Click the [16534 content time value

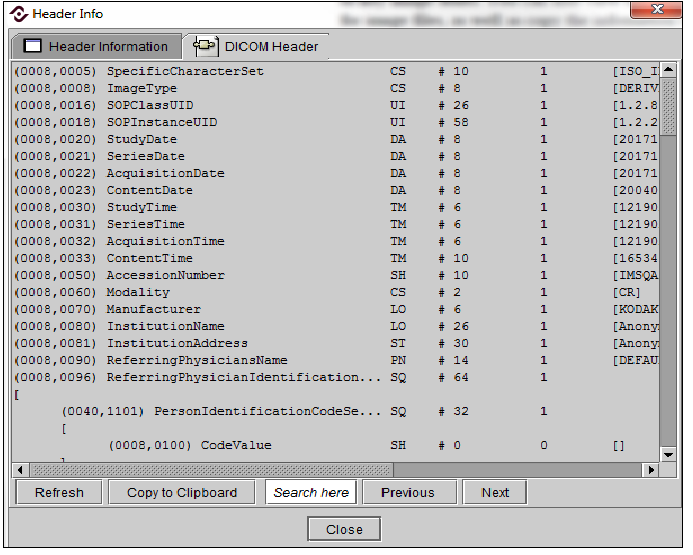(636, 258)
